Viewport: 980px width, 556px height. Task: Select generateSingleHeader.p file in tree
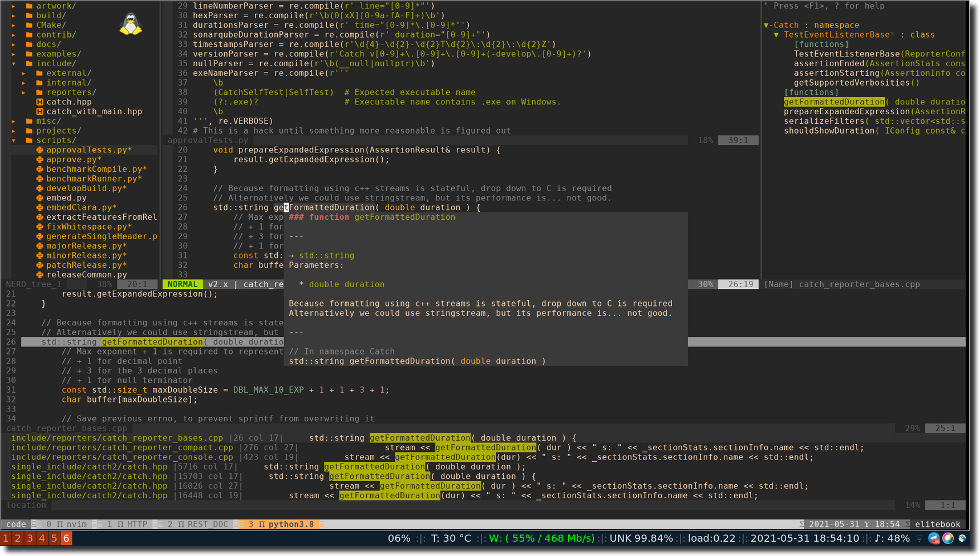point(102,236)
